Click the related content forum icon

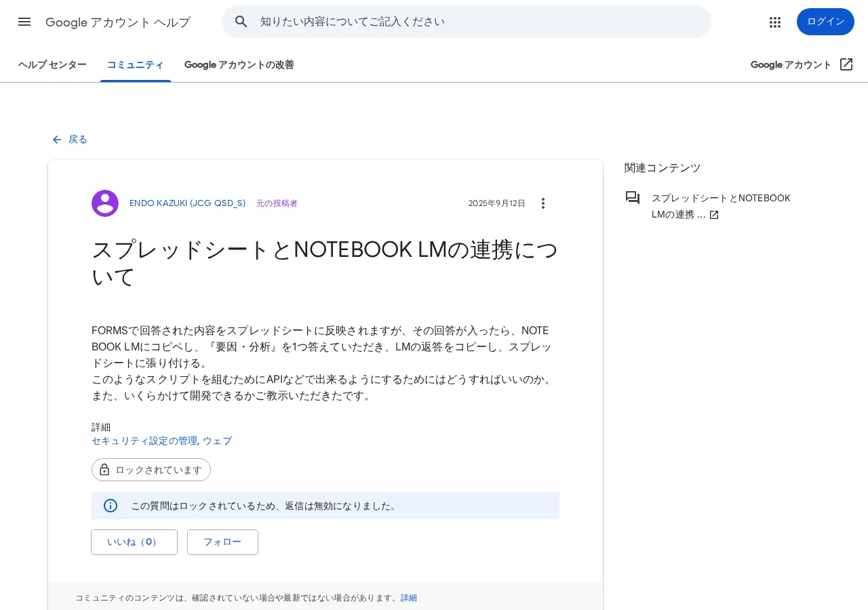(633, 198)
